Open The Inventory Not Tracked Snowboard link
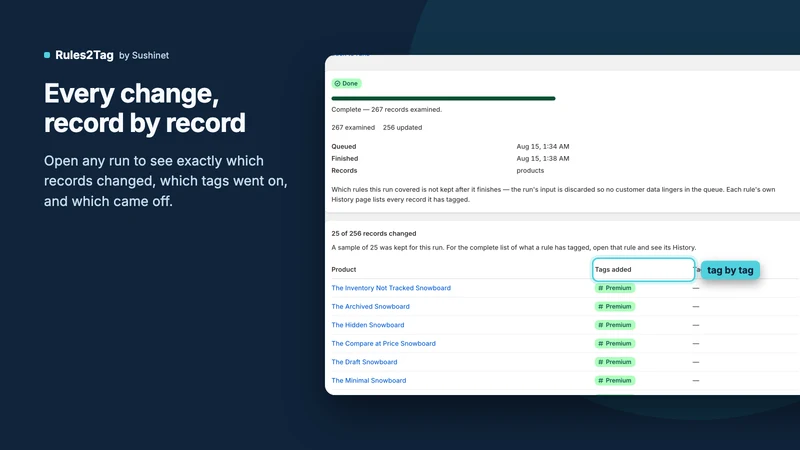This screenshot has height=450, width=800. [x=391, y=288]
